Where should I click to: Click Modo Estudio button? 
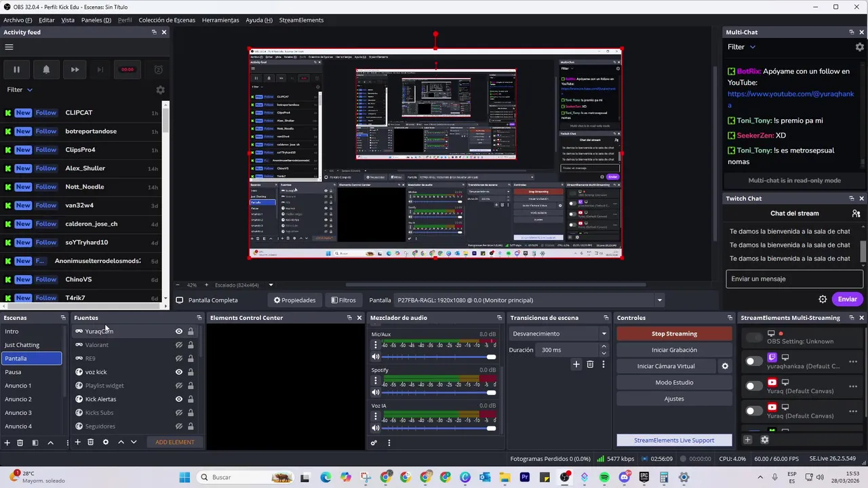(x=674, y=382)
